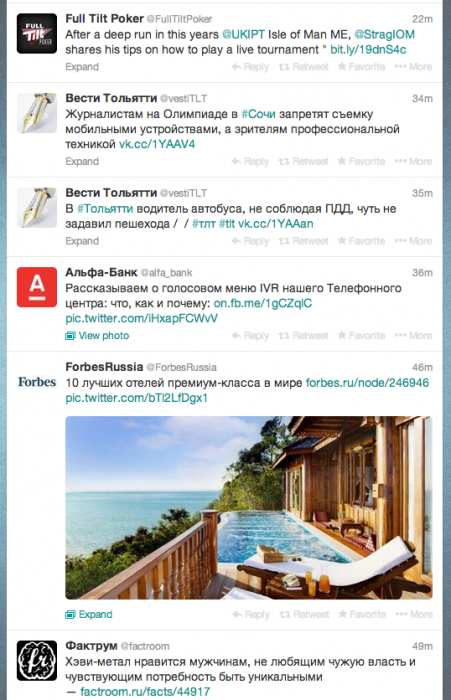This screenshot has width=451, height=700.
Task: Retweet the ForbesRussia hotels tweet
Action: (x=305, y=615)
